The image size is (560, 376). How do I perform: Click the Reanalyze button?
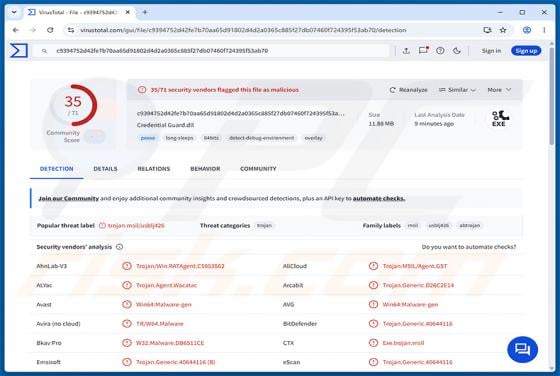[408, 90]
